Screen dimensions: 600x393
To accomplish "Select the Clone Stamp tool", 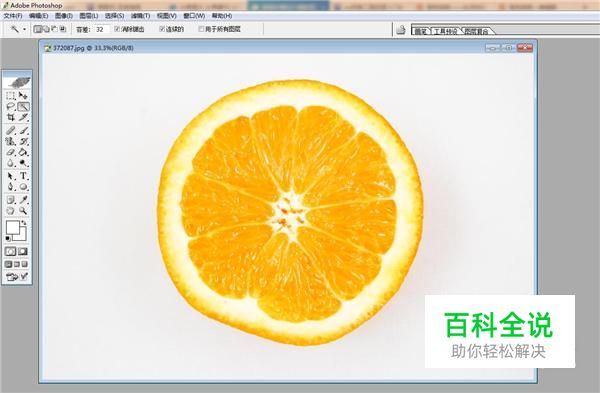I will tap(11, 142).
